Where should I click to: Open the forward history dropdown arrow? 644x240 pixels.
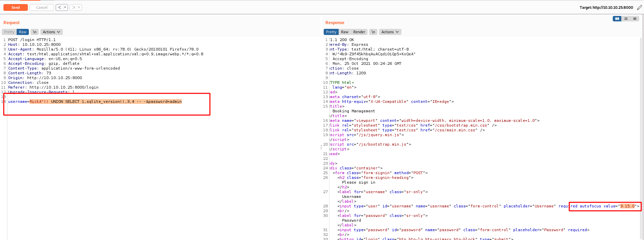[x=79, y=7]
